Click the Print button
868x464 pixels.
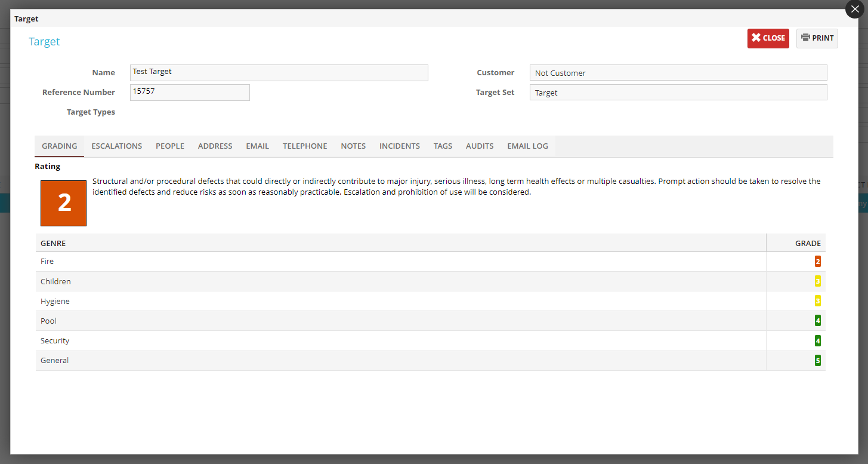tap(817, 38)
